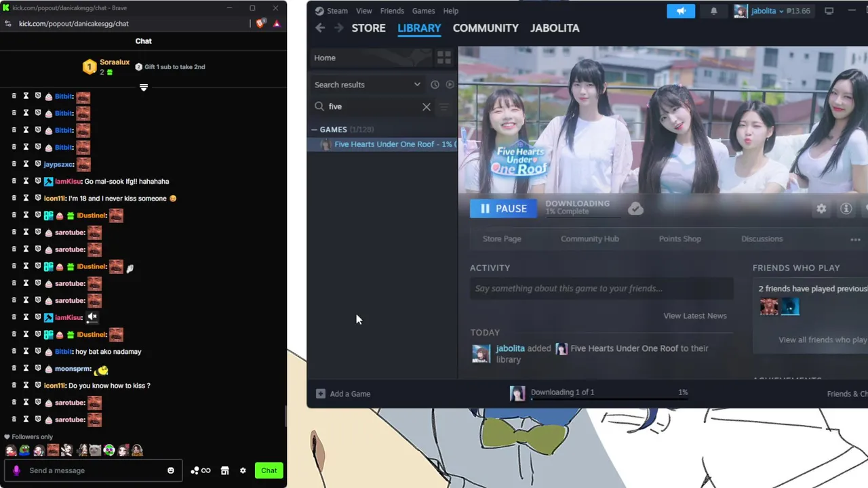Open jabolita's profile from activity feed
The image size is (868, 488).
coord(510,348)
